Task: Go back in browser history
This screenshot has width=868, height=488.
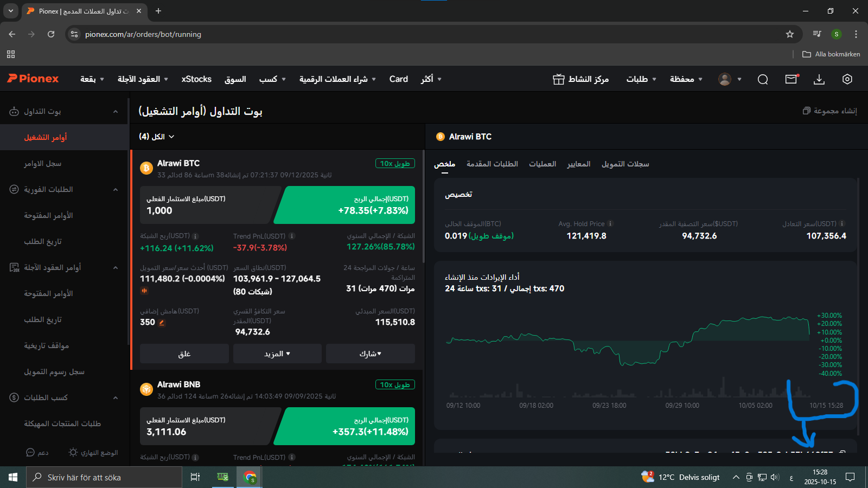Action: coord(12,34)
